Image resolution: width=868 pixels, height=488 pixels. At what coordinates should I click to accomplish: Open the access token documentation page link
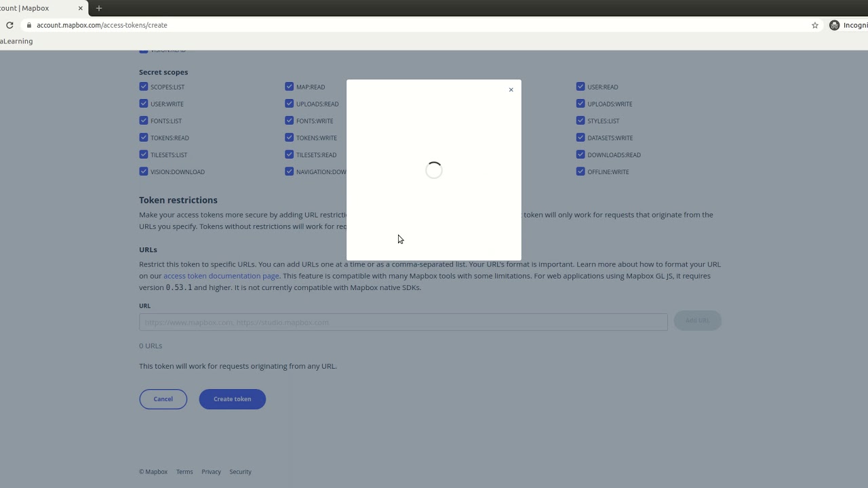221,276
